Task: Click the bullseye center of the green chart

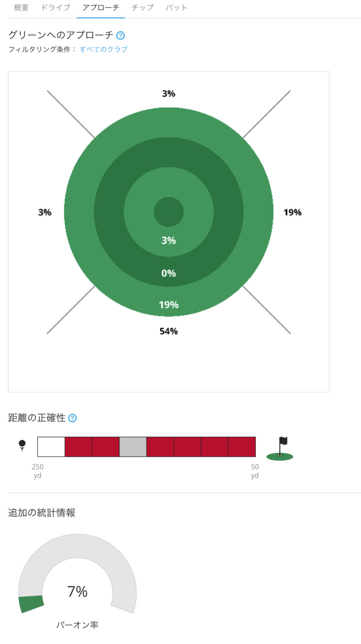Action: (169, 212)
